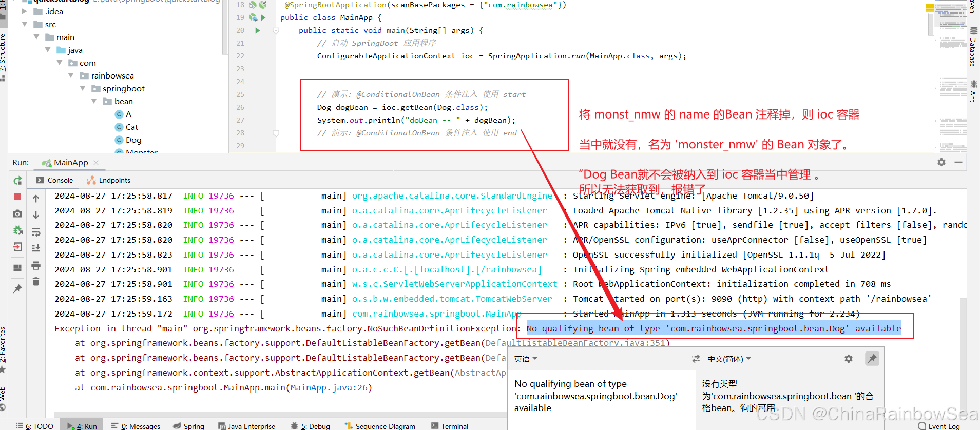The image size is (980, 430).
Task: Click the run gutter arrow beside line 20
Action: (x=258, y=30)
